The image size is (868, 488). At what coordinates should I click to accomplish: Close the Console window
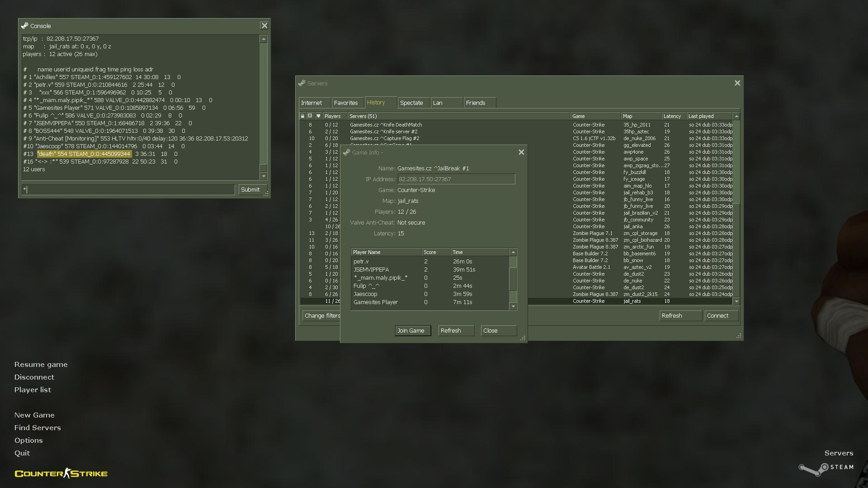point(264,26)
